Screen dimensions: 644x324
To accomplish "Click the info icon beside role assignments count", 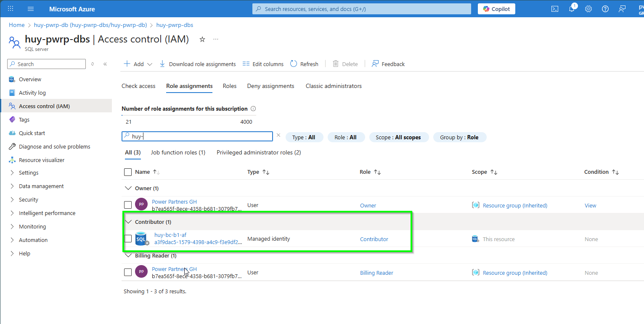I will (253, 109).
